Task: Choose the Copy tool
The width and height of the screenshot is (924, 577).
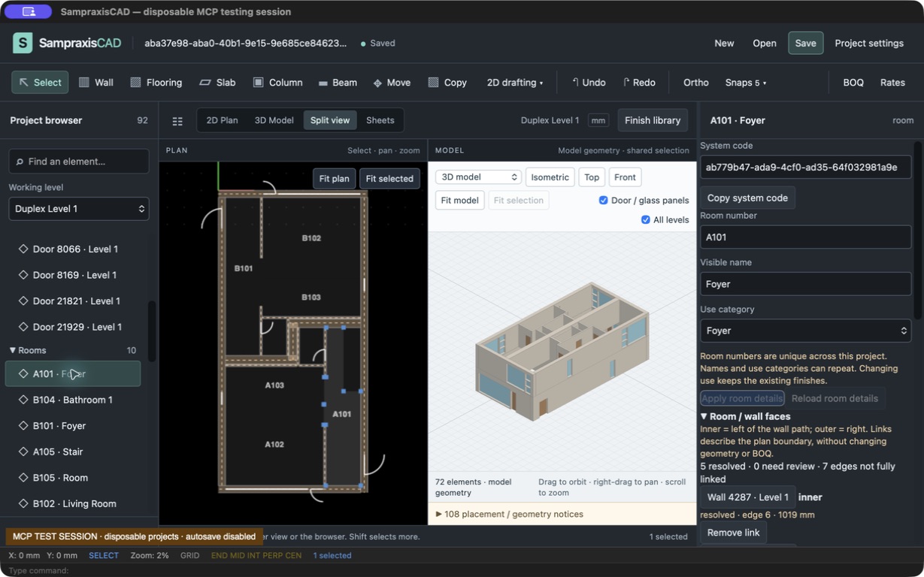Action: [447, 83]
